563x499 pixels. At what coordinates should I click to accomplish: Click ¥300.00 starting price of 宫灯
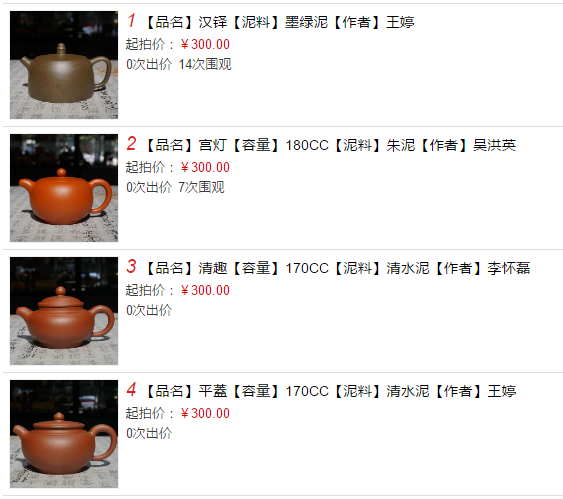click(x=205, y=167)
